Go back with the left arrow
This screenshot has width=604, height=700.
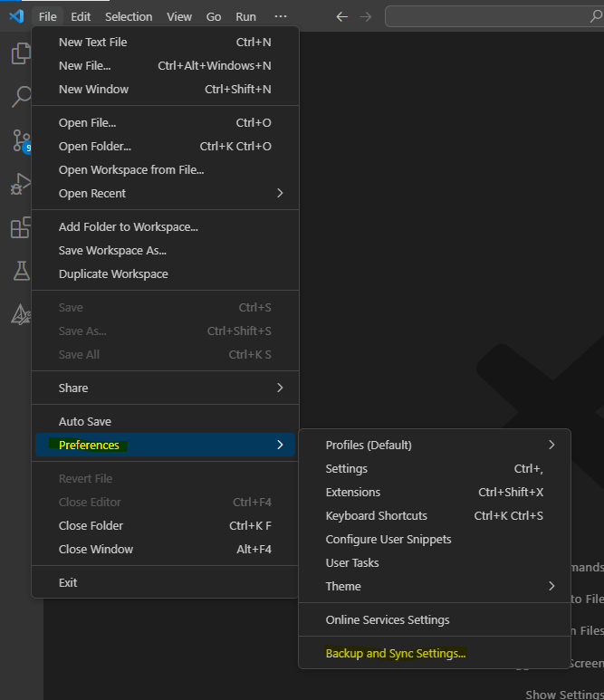click(342, 17)
